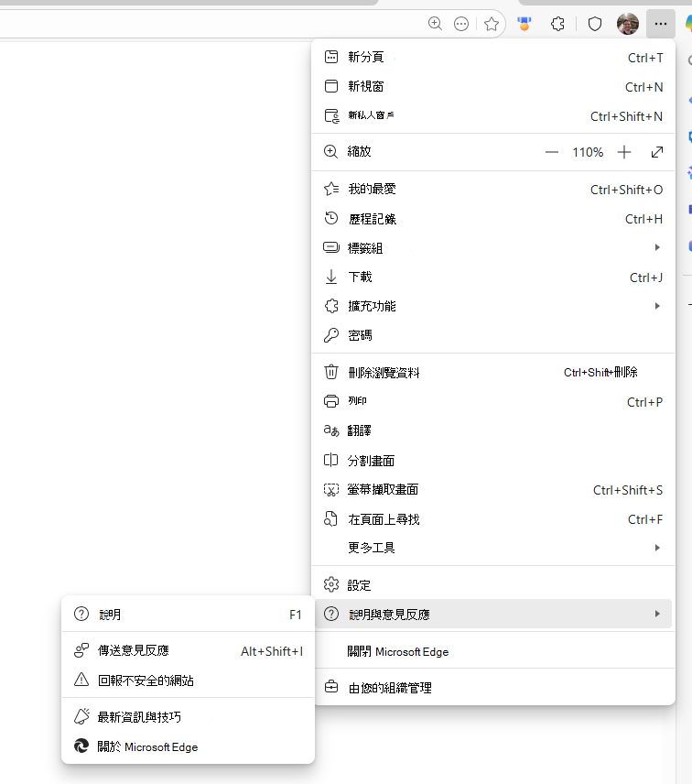Image resolution: width=692 pixels, height=784 pixels.
Task: Open the rewards medal icon in toolbar
Action: (x=524, y=24)
